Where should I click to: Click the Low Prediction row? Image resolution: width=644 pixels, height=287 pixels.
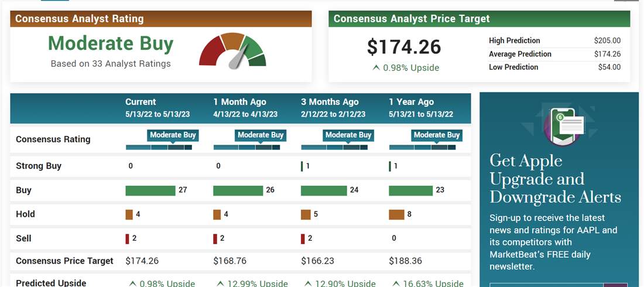[x=554, y=67]
